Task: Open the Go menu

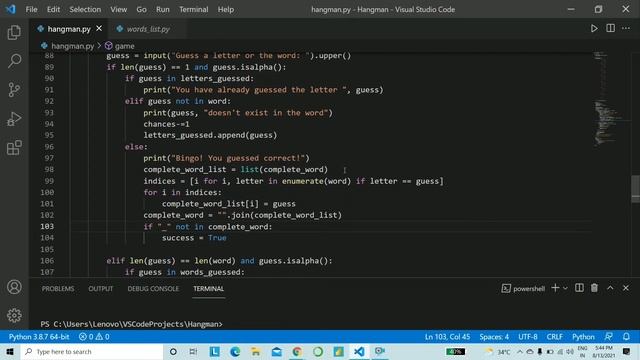Action: 141,9
